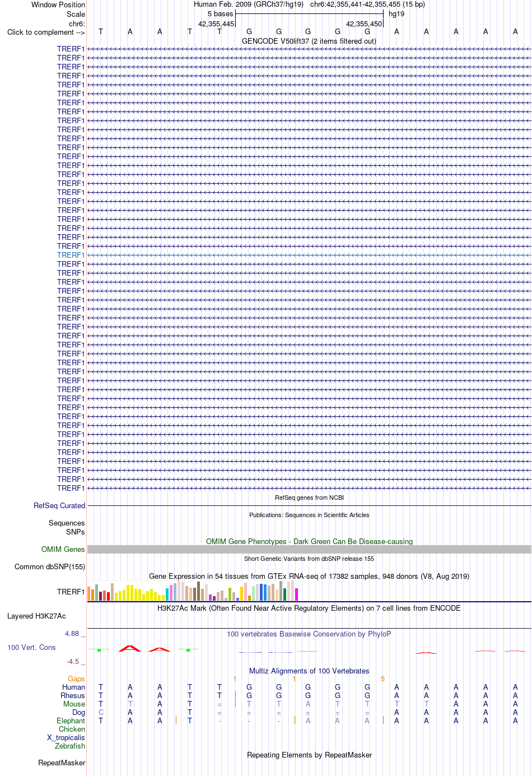
Task: Click the 'X_tropicalis' alignment row label
Action: tap(66, 737)
